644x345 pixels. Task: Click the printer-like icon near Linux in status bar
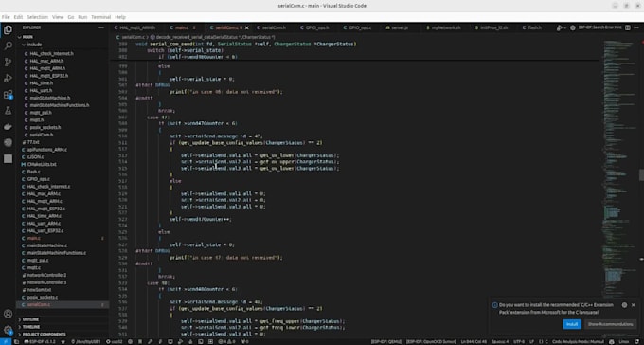tap(612, 342)
